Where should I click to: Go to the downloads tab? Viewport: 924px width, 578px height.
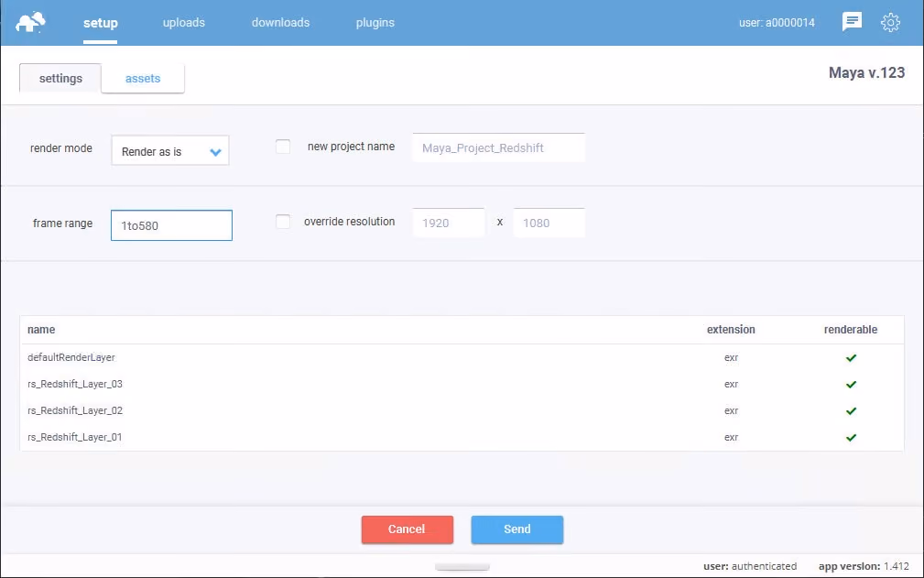coord(280,22)
